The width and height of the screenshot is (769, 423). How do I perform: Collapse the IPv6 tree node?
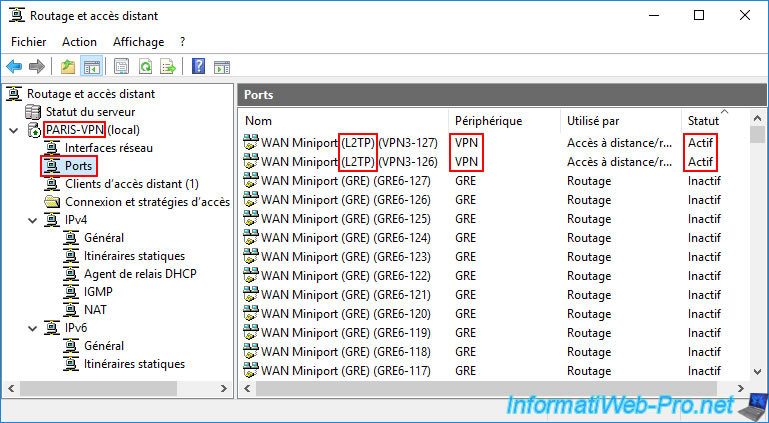pos(32,328)
